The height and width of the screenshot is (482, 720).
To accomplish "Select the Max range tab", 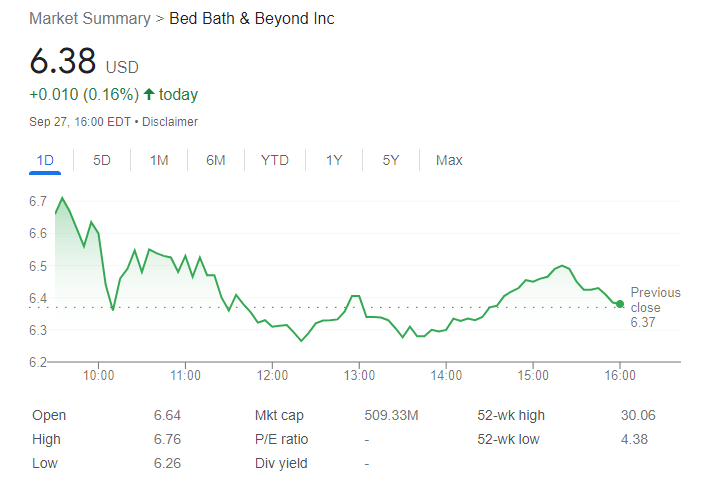I will (x=449, y=160).
